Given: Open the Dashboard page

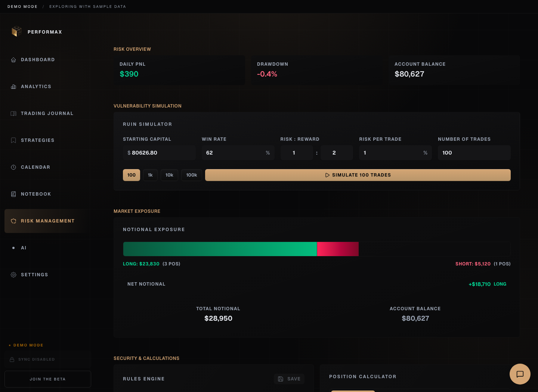Looking at the screenshot, I should 48,60.
